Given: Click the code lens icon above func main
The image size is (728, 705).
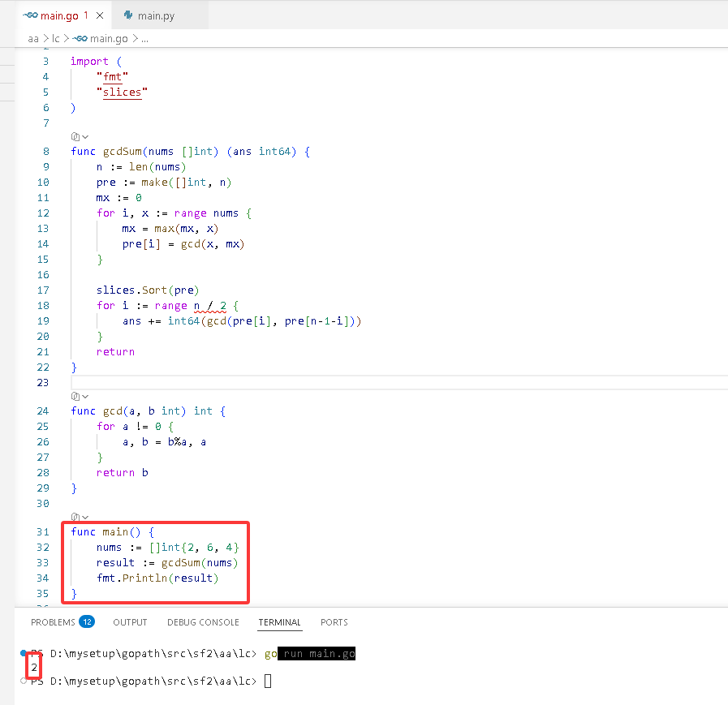Looking at the screenshot, I should [x=75, y=517].
